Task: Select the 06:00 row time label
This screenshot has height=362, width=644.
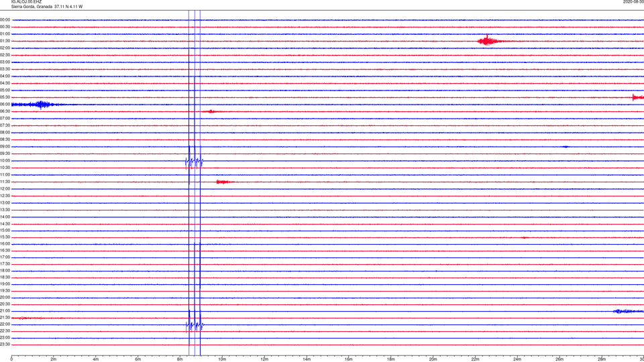Action: coord(5,105)
